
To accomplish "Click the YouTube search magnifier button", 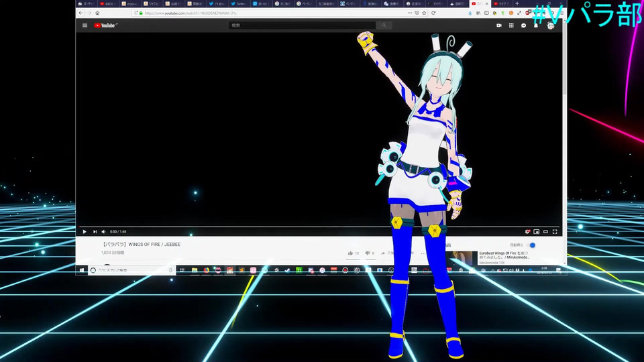I will pyautogui.click(x=384, y=25).
